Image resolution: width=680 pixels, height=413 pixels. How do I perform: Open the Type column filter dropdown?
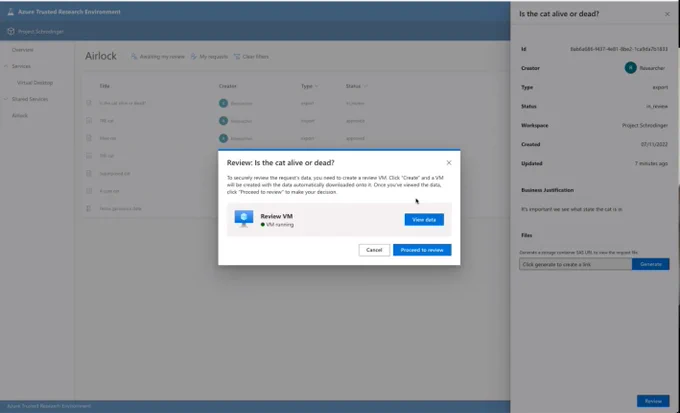pyautogui.click(x=310, y=86)
